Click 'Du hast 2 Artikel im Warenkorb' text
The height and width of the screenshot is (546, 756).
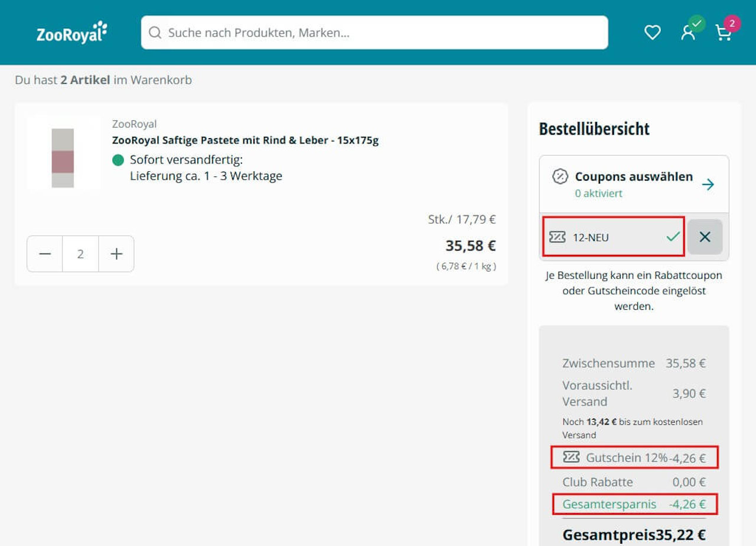click(103, 80)
